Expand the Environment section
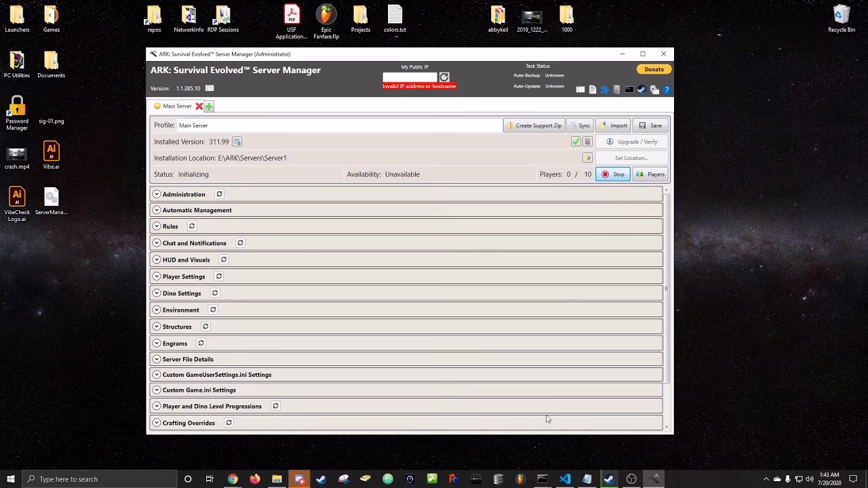The image size is (868, 488). click(157, 310)
